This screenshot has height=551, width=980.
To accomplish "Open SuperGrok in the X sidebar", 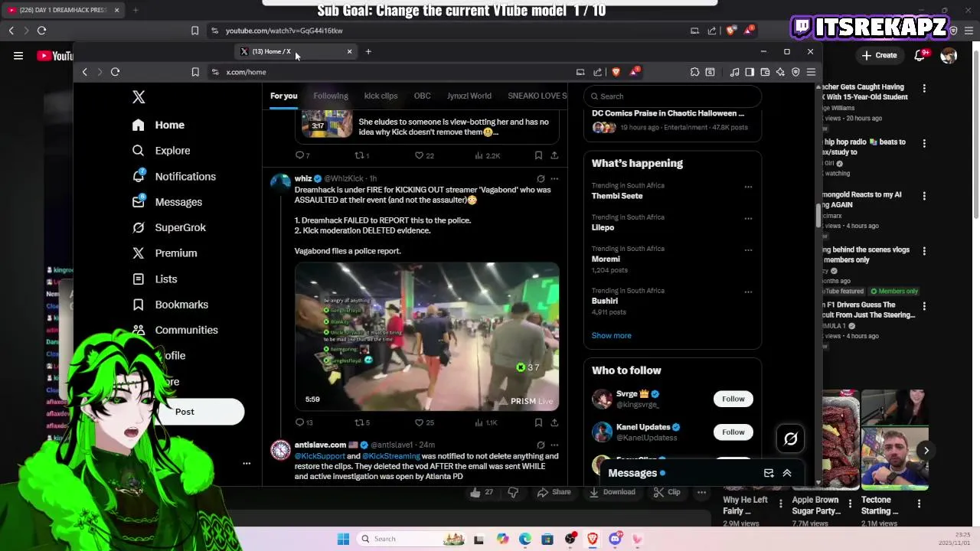I will [168, 227].
